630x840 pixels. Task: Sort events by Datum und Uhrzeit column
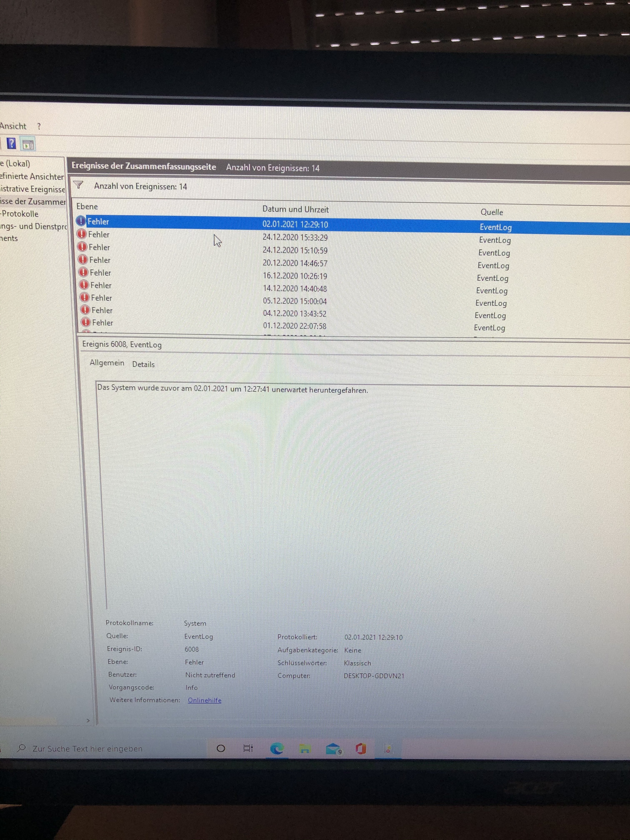tap(295, 209)
